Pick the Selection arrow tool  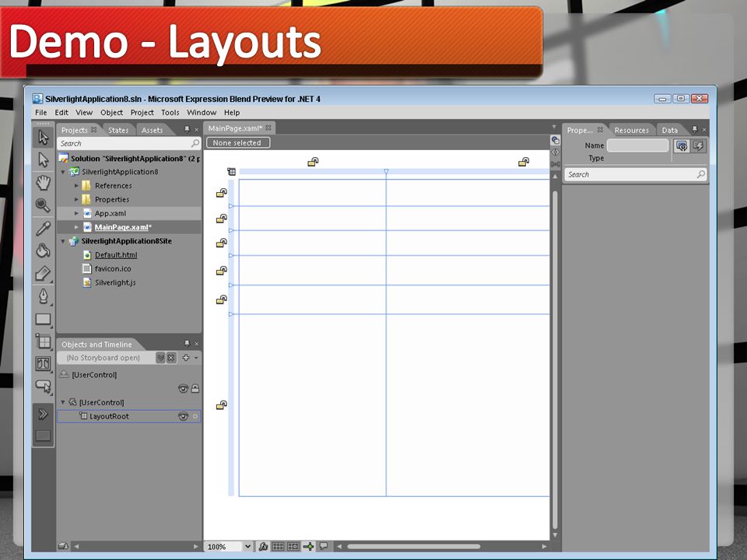point(44,137)
